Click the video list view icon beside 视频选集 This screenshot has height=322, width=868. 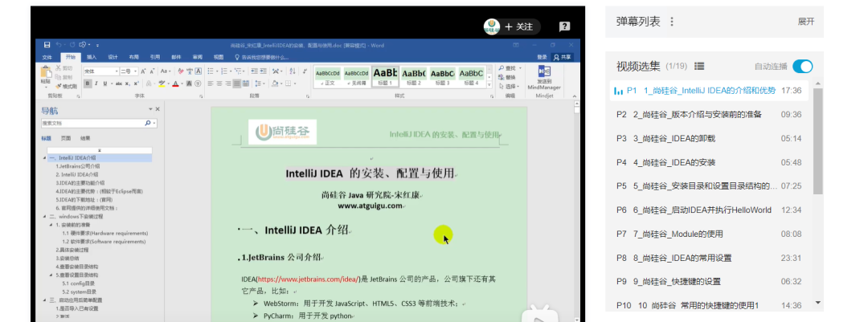tap(699, 67)
